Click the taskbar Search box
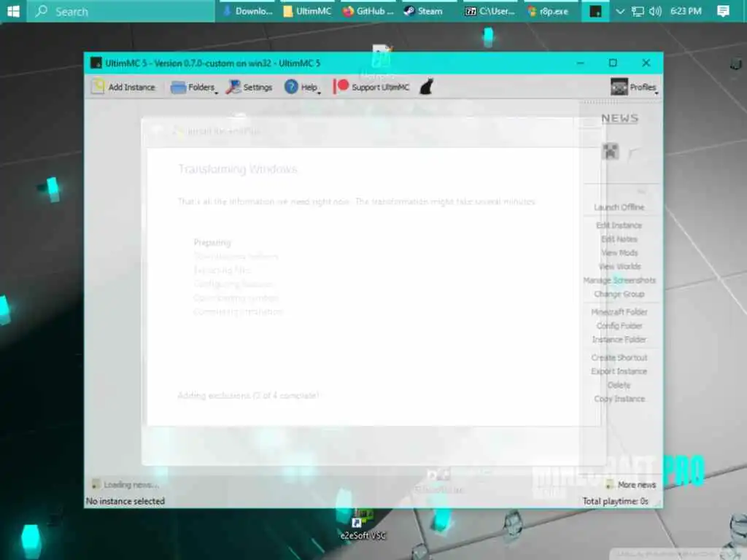Image resolution: width=747 pixels, height=560 pixels. 121,11
